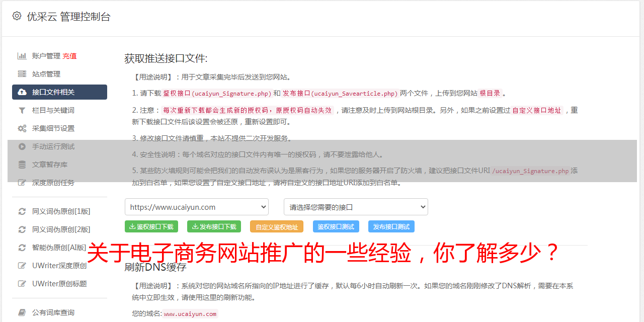
Task: Click the refresh icon for 同义词伪原创[2版]
Action: [x=22, y=229]
